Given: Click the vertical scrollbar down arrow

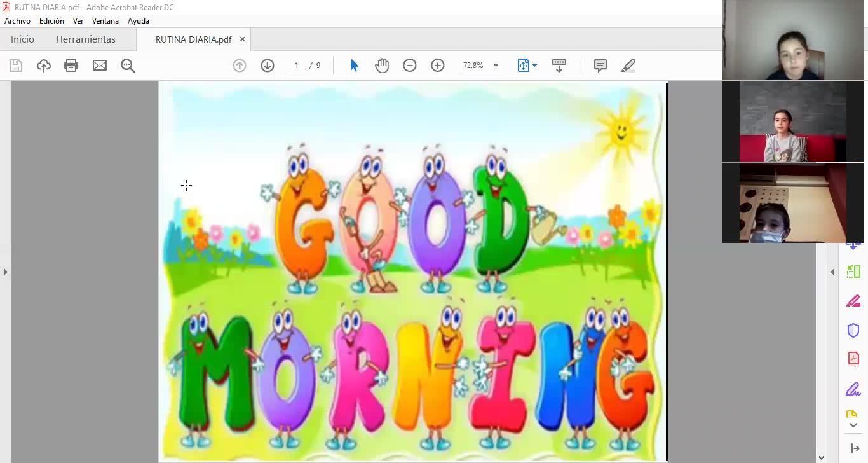Looking at the screenshot, I should (821, 457).
